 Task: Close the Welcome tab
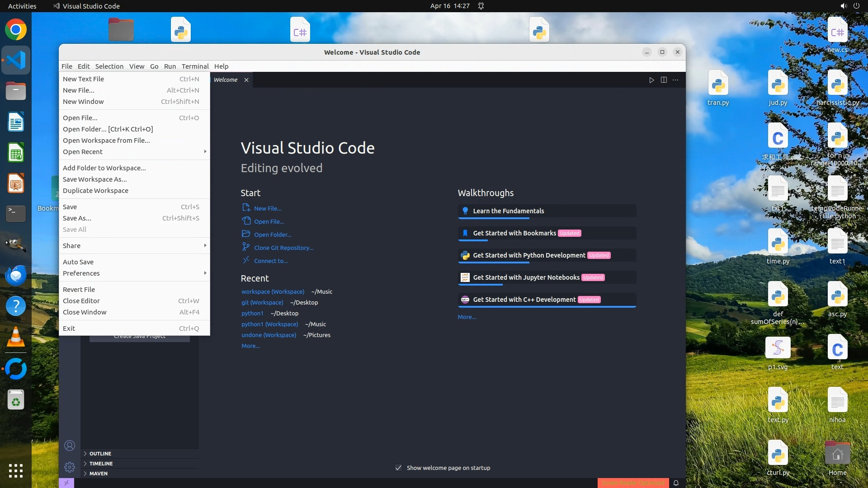coord(246,80)
